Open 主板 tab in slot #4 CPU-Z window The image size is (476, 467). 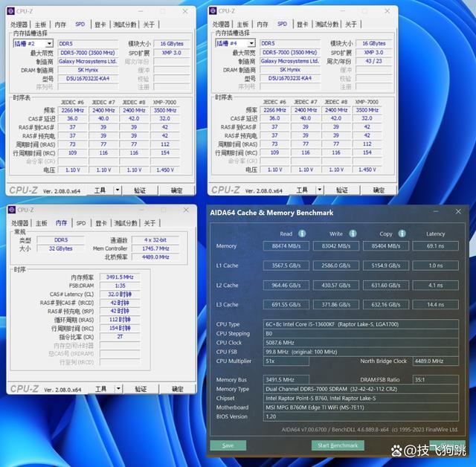click(242, 25)
